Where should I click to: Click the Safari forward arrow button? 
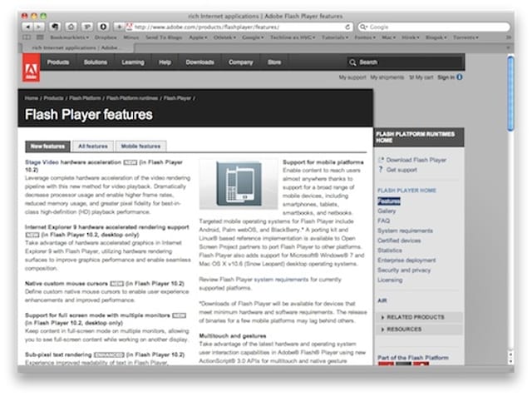pos(39,27)
